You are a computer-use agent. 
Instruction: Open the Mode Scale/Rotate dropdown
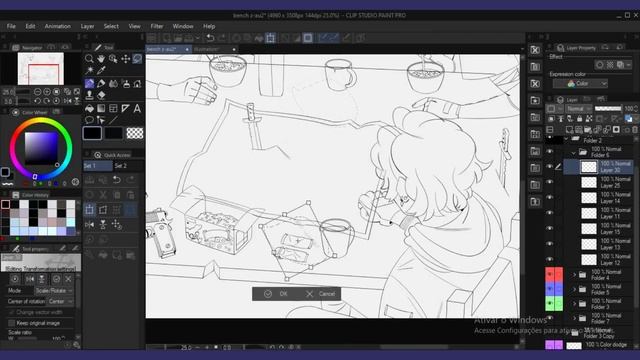[x=54, y=291]
